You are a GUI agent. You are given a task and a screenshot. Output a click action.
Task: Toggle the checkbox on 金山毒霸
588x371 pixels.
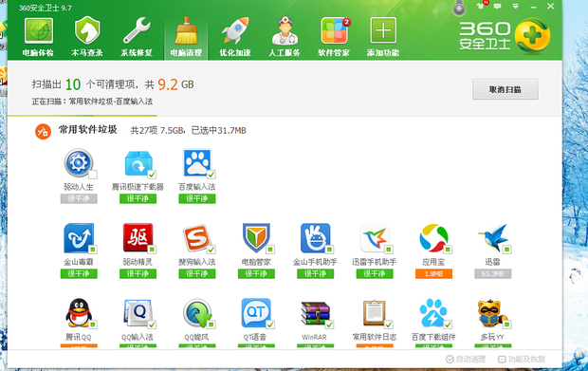(x=93, y=250)
